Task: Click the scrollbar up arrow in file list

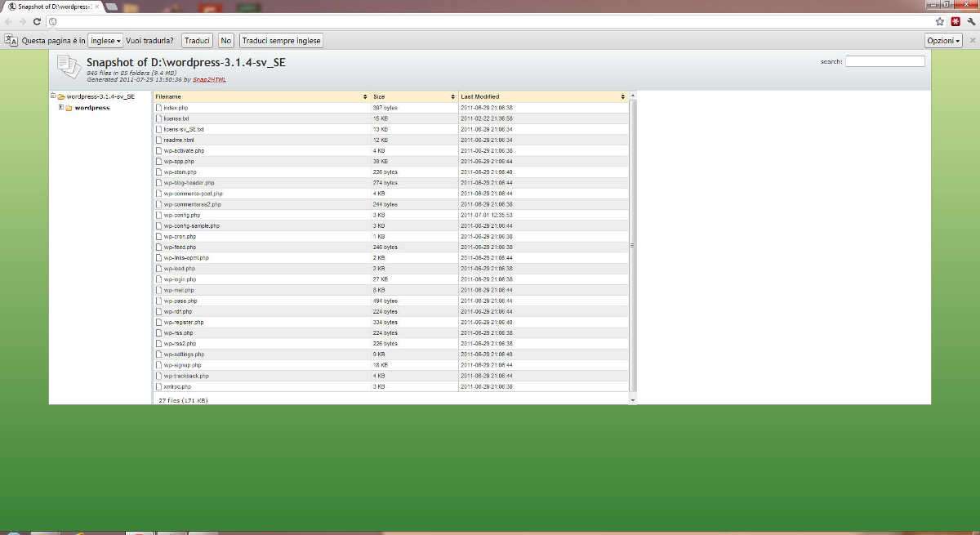Action: (632, 96)
